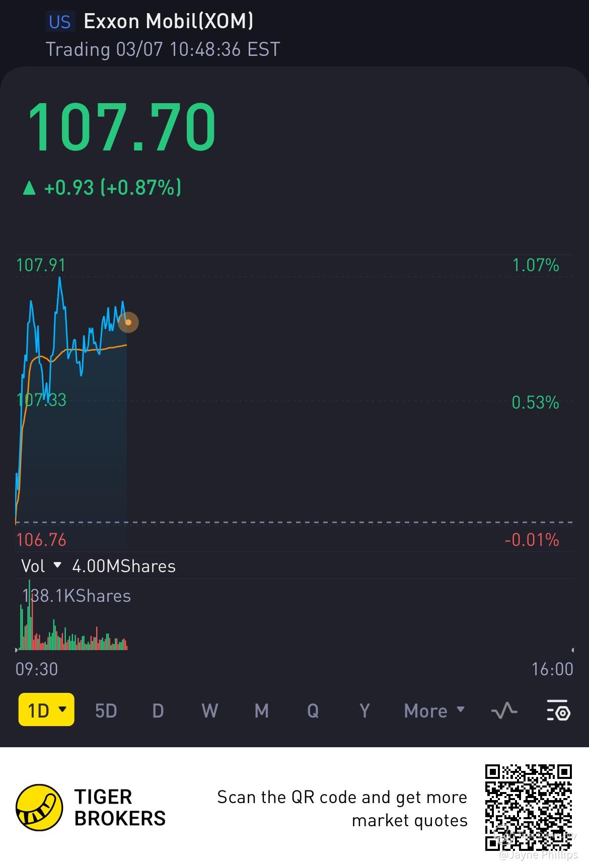Screen dimensions: 589x868
Task: Open chart settings icon
Action: click(x=558, y=710)
